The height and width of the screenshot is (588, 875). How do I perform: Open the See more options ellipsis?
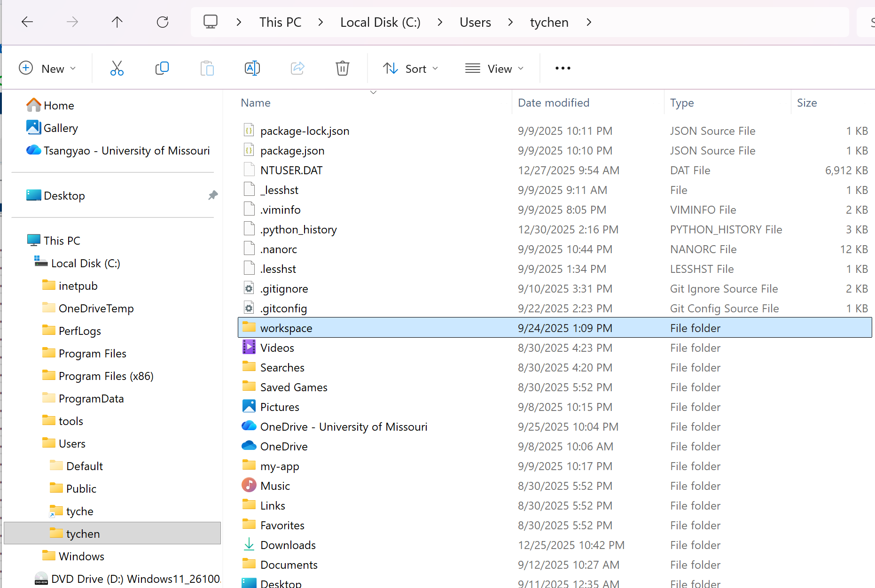(562, 69)
